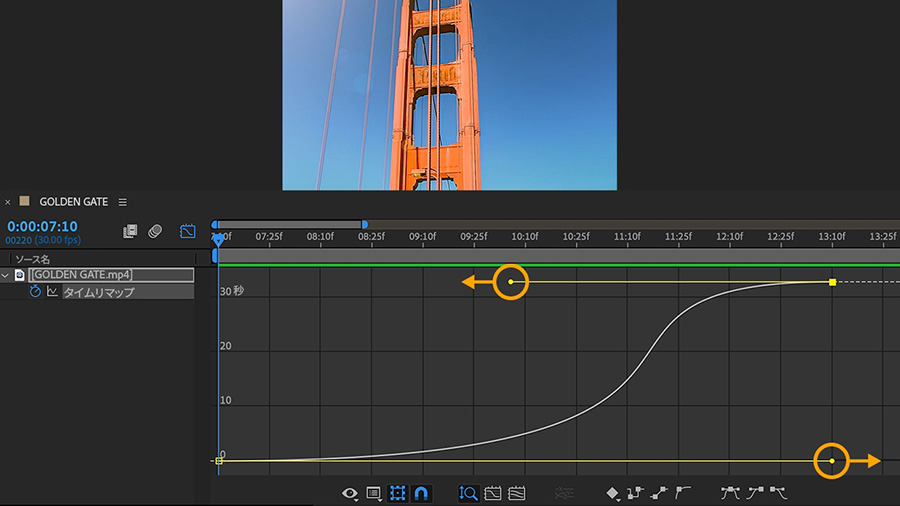900x506 pixels.
Task: Switch to the GOLDEN GATE composition tab
Action: (x=73, y=202)
